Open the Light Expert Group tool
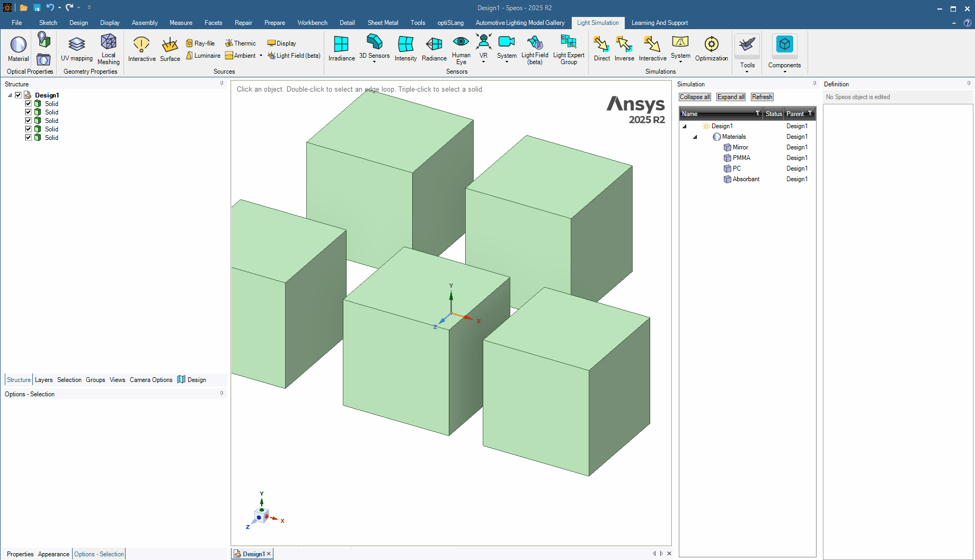This screenshot has height=560, width=975. (569, 50)
